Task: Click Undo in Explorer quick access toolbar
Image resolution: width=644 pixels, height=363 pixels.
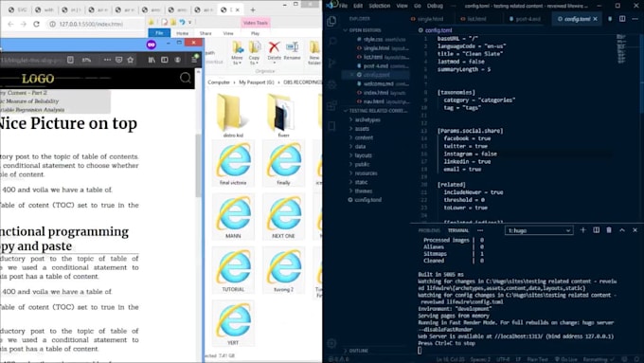Action: [182, 22]
